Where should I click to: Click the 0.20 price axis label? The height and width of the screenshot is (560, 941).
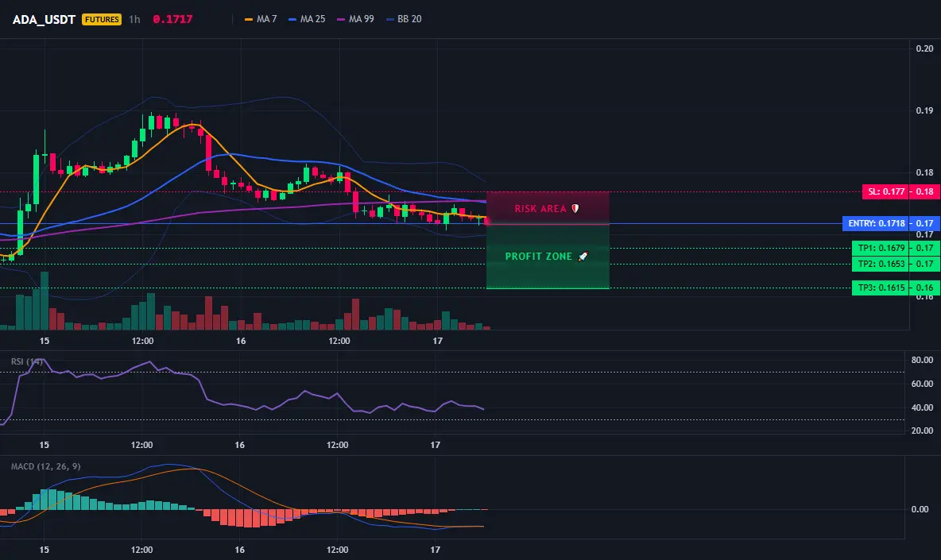click(924, 48)
